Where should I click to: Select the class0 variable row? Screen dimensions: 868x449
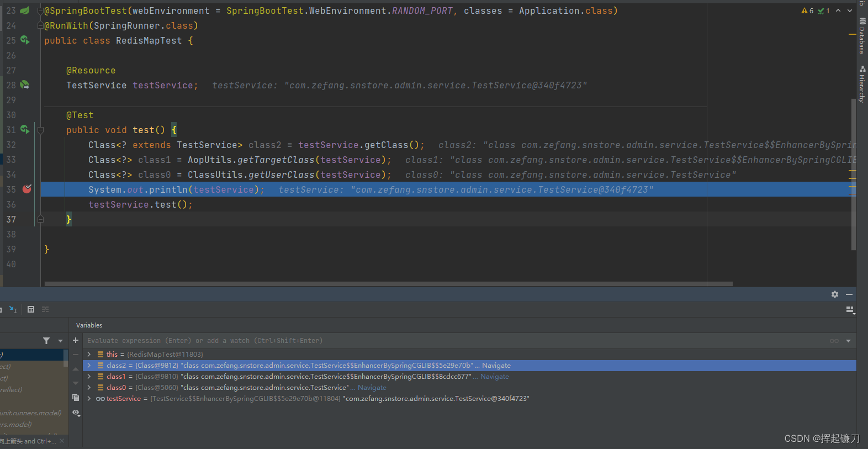click(x=469, y=387)
